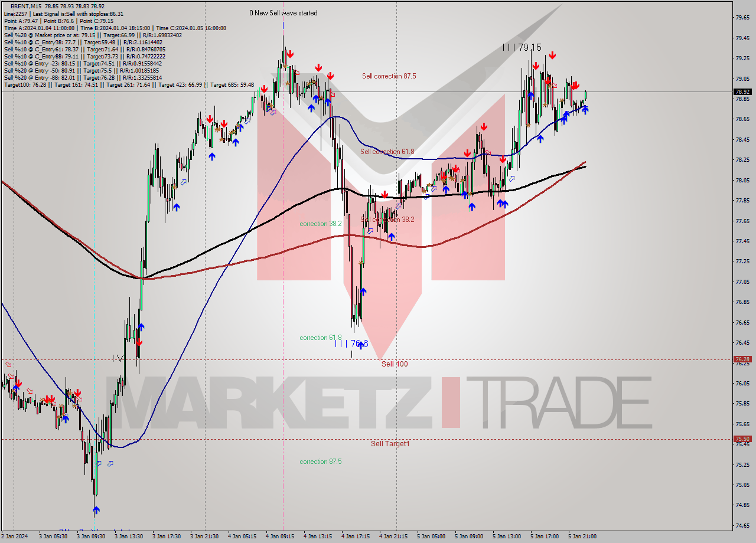756x543 pixels.
Task: Click the 'Sell 100' label
Action: [395, 364]
